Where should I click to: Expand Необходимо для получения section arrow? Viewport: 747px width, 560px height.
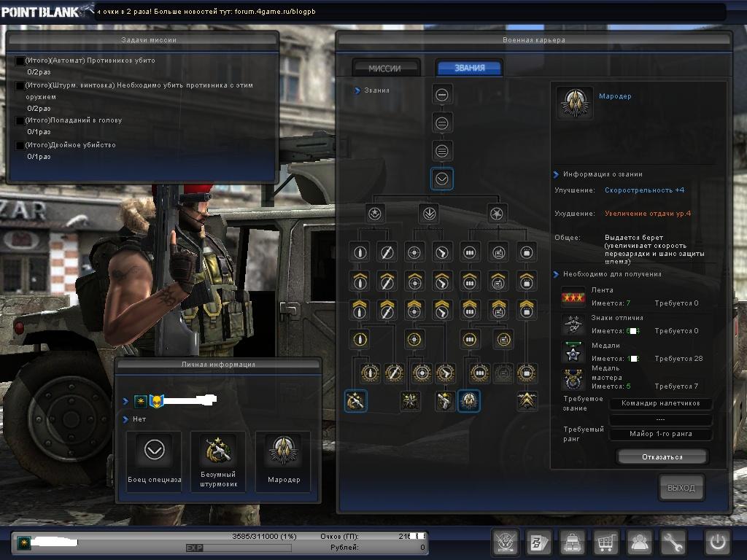(556, 274)
